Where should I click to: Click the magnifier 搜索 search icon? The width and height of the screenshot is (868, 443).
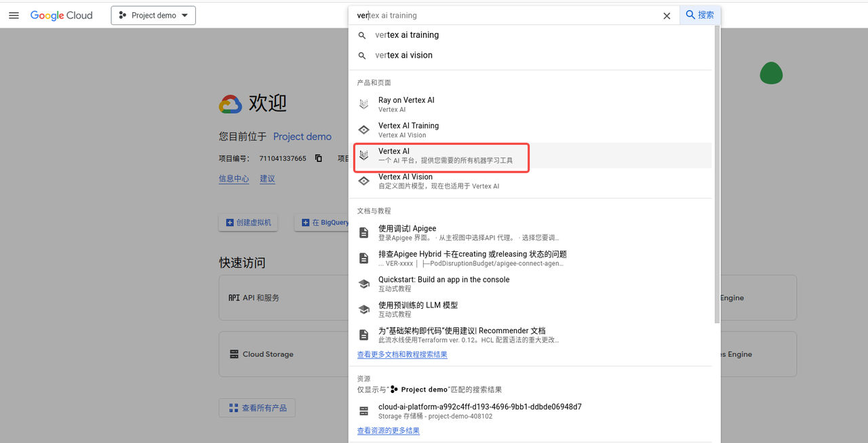point(700,15)
